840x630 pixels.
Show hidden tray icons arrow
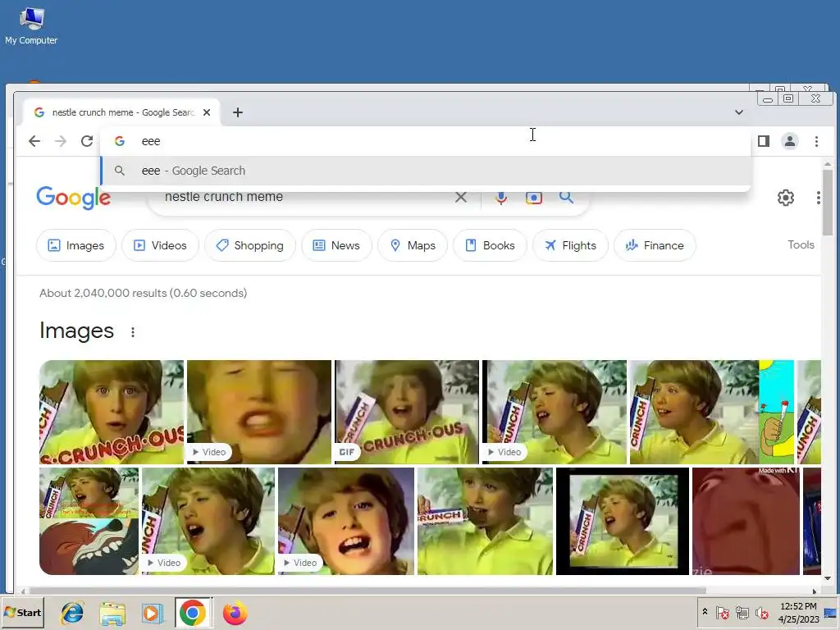coord(705,612)
